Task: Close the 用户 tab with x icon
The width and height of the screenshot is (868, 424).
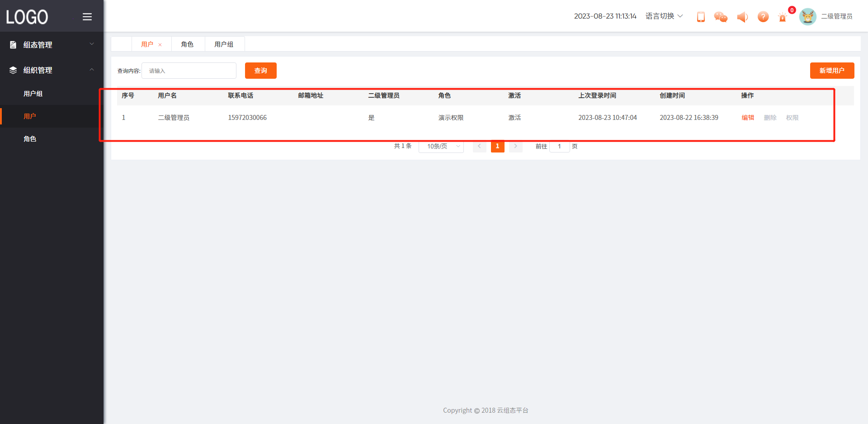Action: pos(160,45)
